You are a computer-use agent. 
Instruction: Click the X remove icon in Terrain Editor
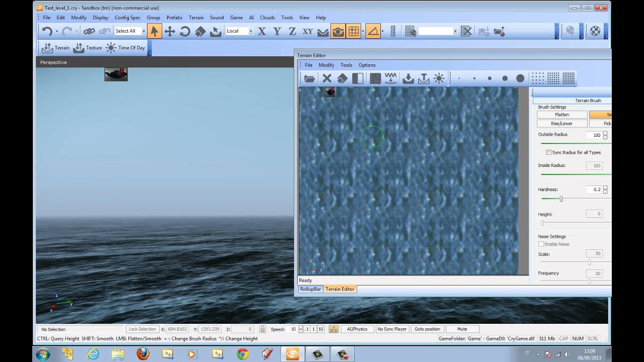tap(327, 78)
